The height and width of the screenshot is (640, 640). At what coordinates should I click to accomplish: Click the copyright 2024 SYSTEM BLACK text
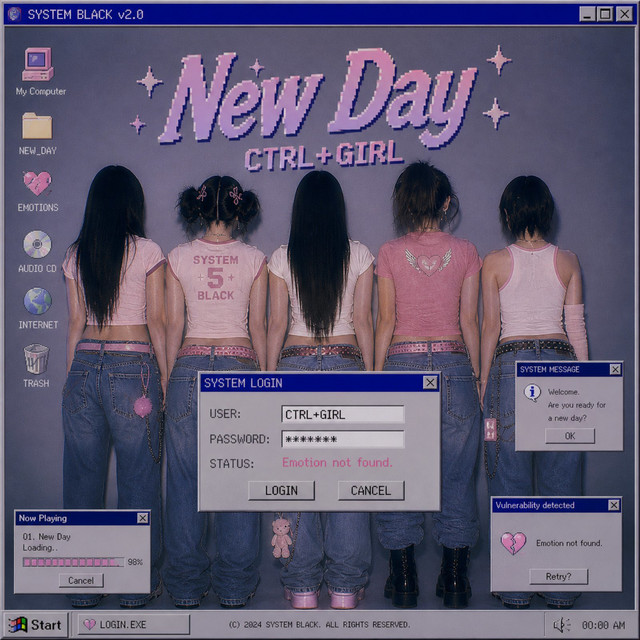click(319, 624)
